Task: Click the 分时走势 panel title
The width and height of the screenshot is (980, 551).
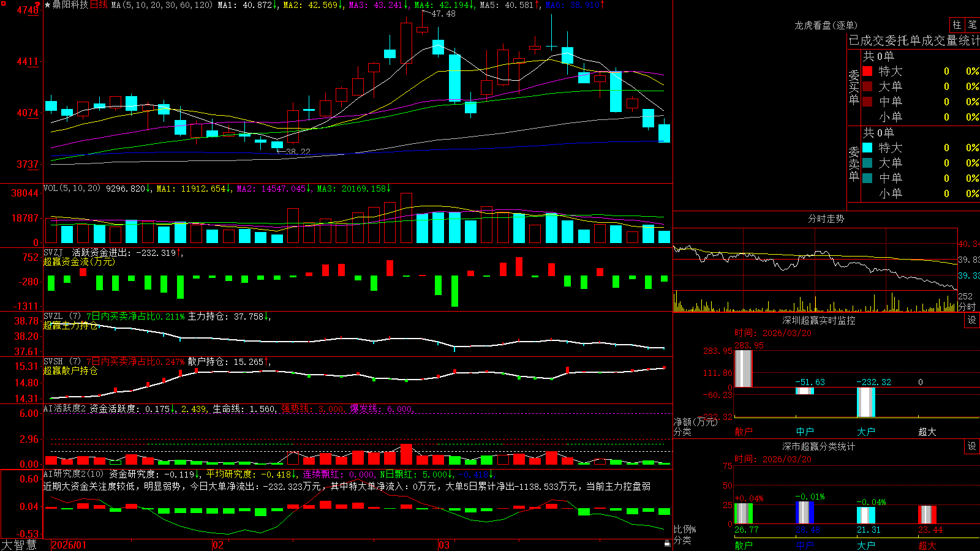Action: 826,219
